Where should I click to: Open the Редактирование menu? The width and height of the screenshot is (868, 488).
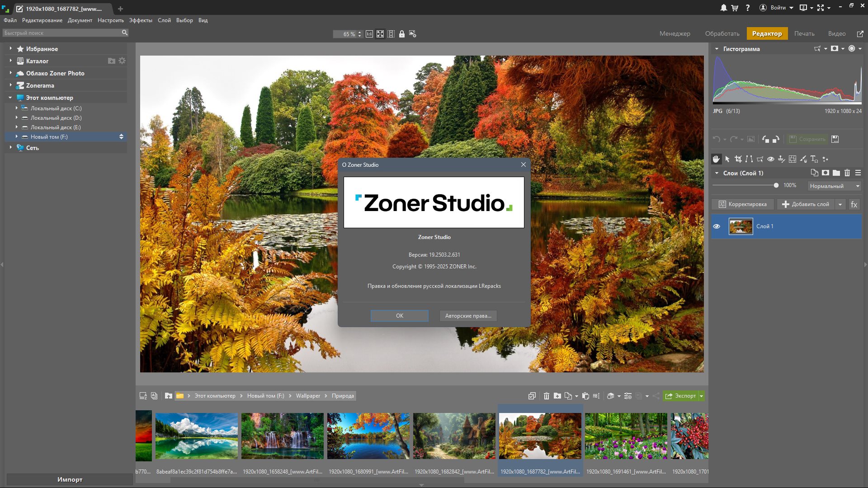pos(42,20)
